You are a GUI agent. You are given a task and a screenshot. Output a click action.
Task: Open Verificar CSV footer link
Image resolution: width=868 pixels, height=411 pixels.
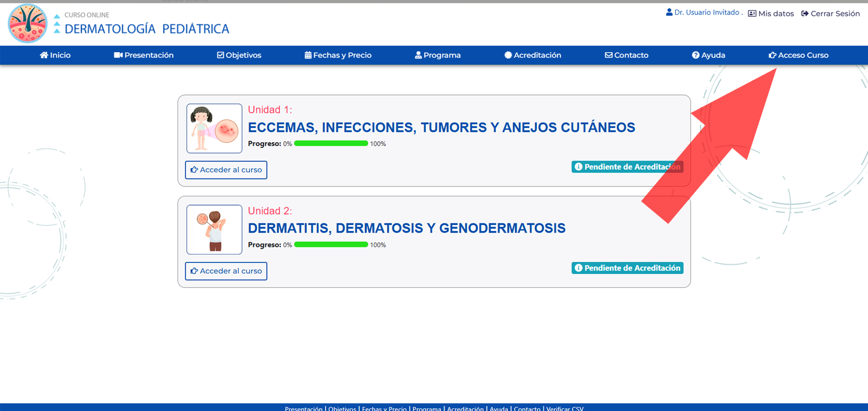click(x=565, y=408)
